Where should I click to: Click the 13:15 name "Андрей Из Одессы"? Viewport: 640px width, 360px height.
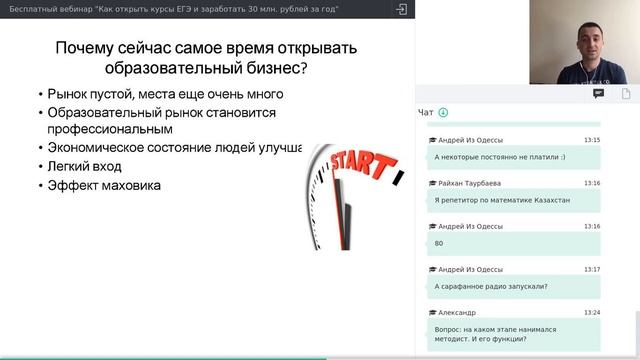click(x=470, y=140)
